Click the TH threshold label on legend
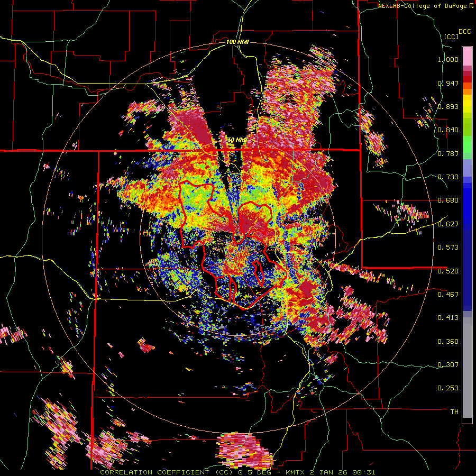 pos(454,412)
